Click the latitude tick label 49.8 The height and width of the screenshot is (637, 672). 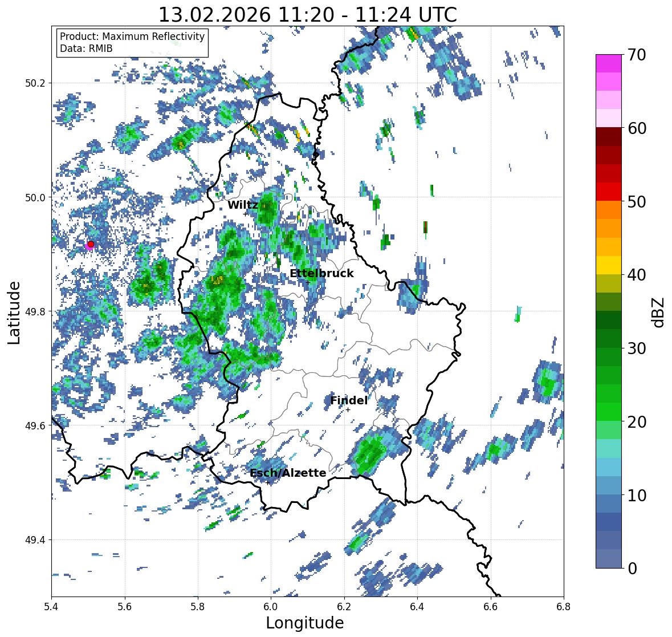[35, 311]
